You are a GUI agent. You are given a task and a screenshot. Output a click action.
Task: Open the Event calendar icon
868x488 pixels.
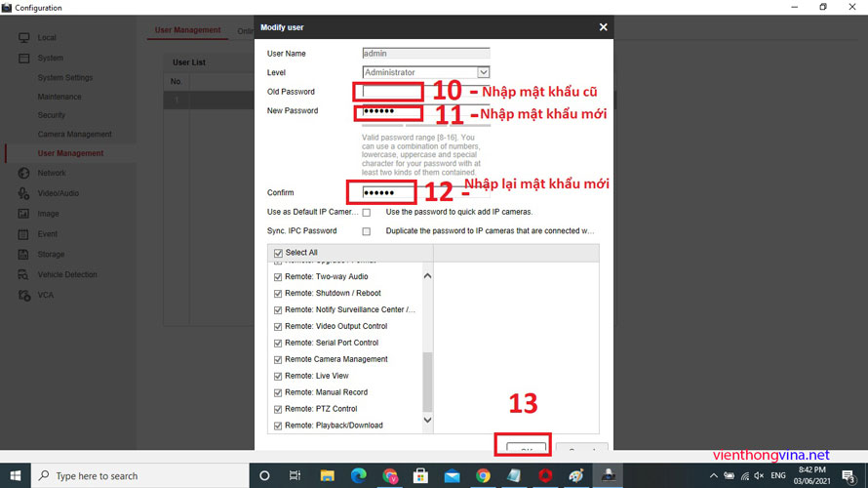(x=23, y=234)
